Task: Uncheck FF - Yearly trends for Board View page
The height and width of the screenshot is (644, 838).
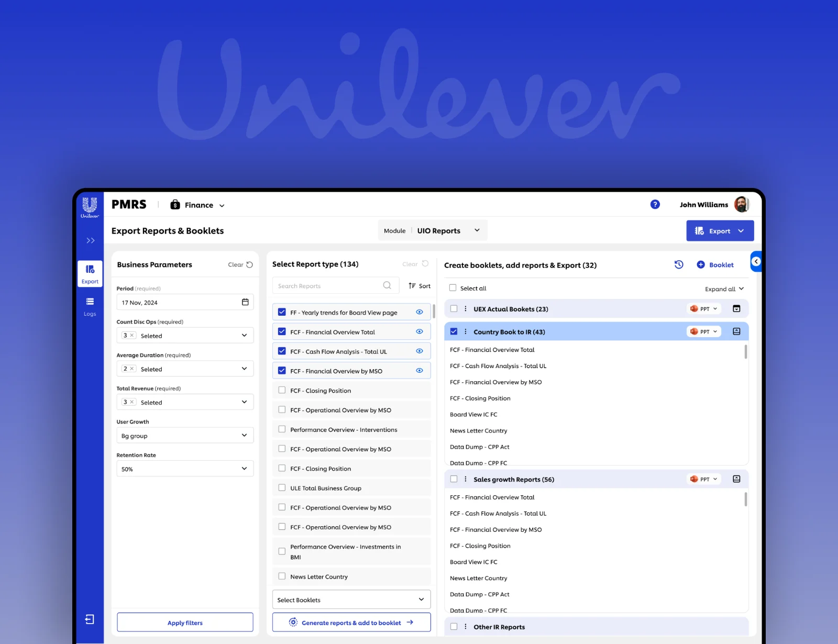Action: [282, 312]
